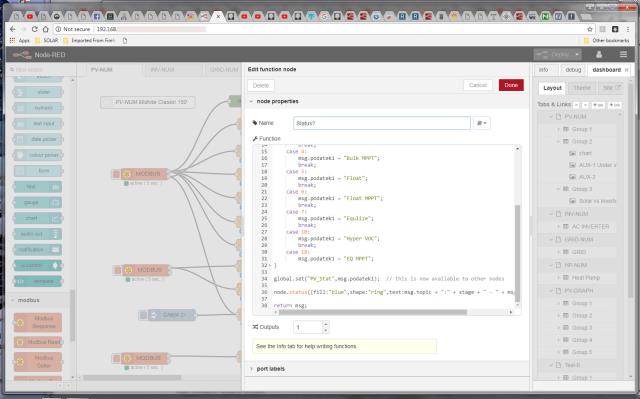
Task: Bookmark this page with the star icon
Action: point(590,29)
